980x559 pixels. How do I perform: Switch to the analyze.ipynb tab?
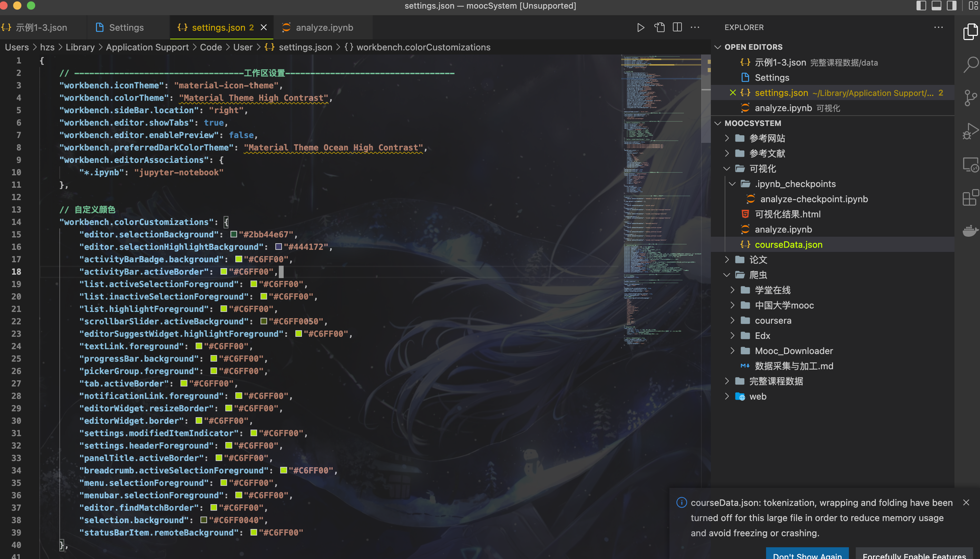pos(324,28)
